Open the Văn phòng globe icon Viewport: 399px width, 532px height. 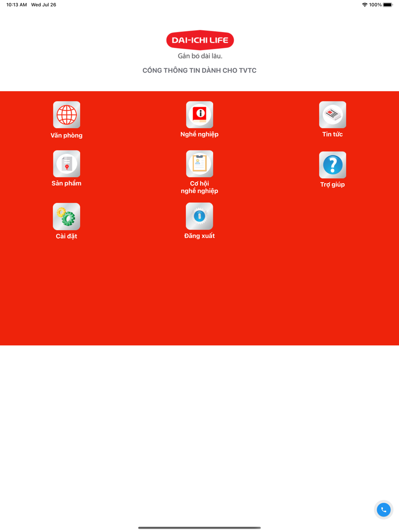pyautogui.click(x=67, y=115)
